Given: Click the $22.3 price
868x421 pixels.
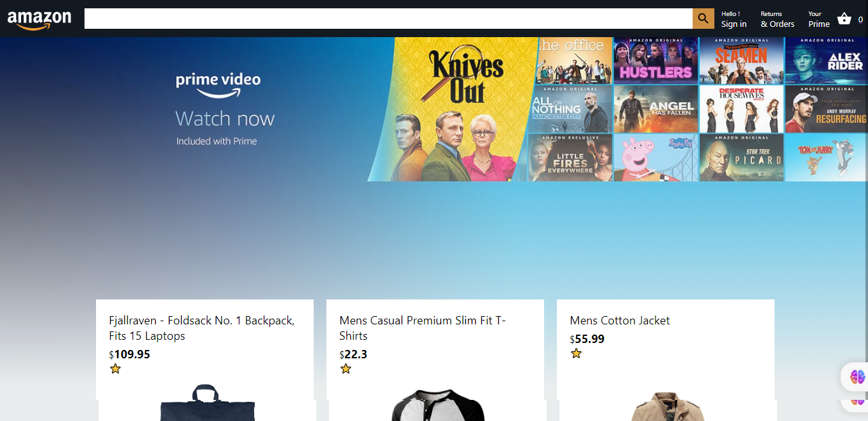Looking at the screenshot, I should click(x=353, y=354).
